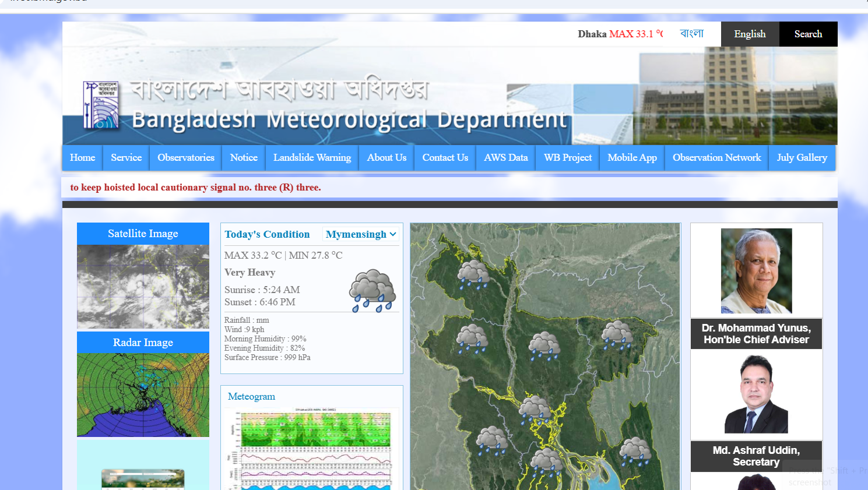Image resolution: width=868 pixels, height=490 pixels.
Task: Open the Search button in header
Action: [x=808, y=34]
